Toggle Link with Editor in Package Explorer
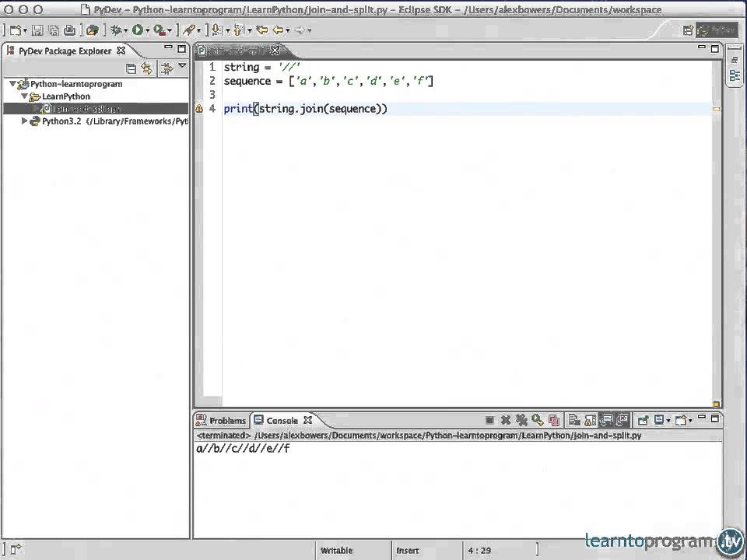This screenshot has width=747, height=560. [x=147, y=68]
